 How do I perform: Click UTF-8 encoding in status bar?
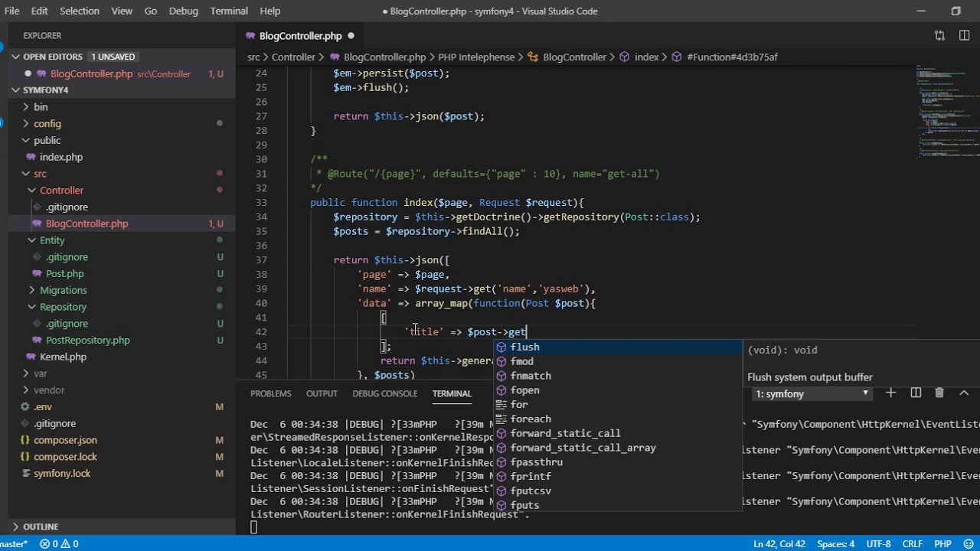point(878,543)
